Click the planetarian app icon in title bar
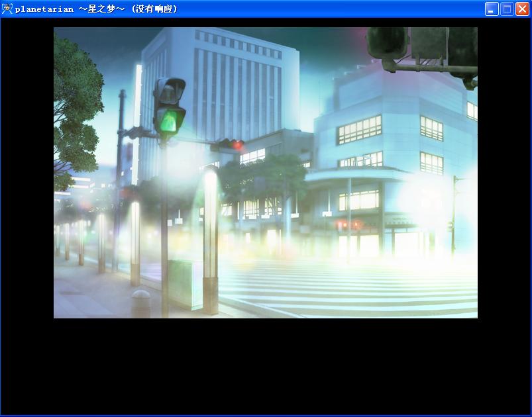 (x=7, y=9)
